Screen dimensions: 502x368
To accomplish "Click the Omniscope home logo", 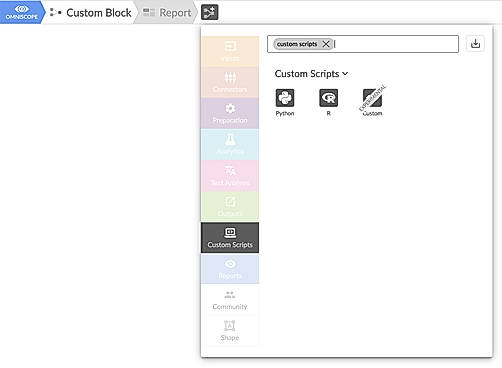I will click(x=22, y=12).
